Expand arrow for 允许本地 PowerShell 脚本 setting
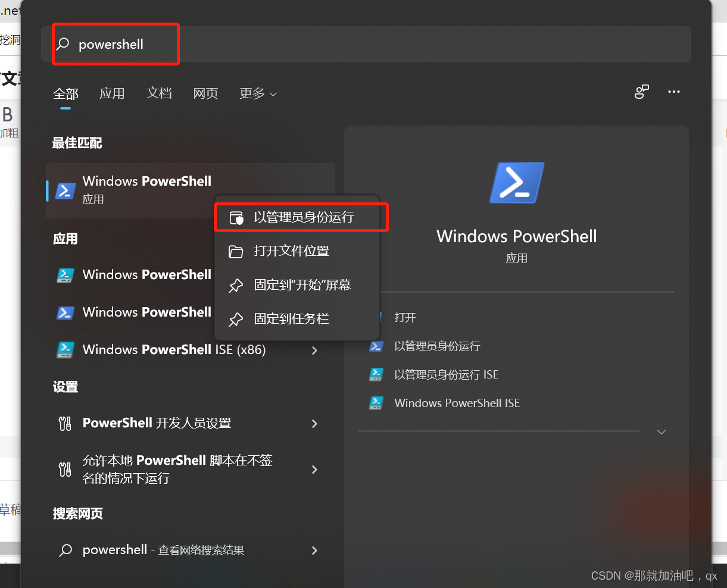Image resolution: width=727 pixels, height=588 pixels. point(314,470)
